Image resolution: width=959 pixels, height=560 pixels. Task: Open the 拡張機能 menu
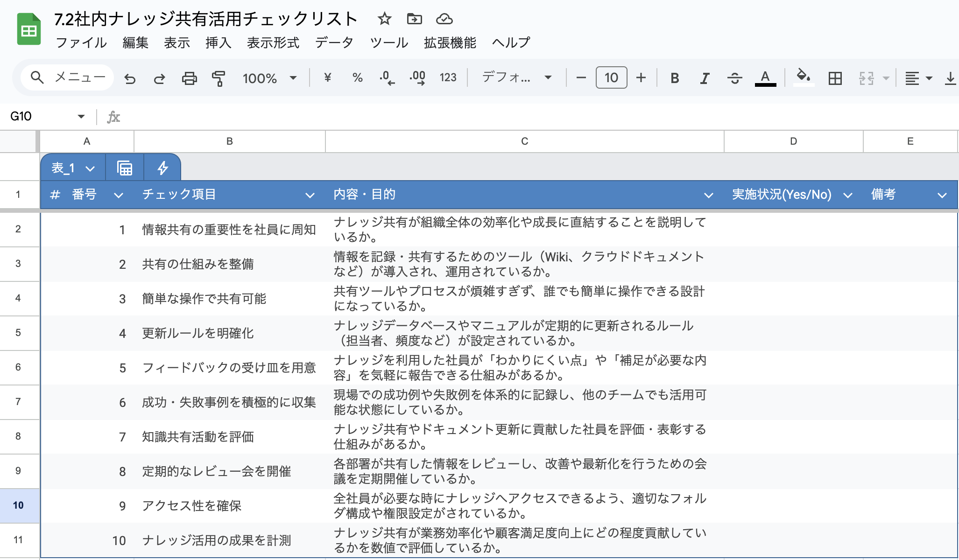pos(450,42)
